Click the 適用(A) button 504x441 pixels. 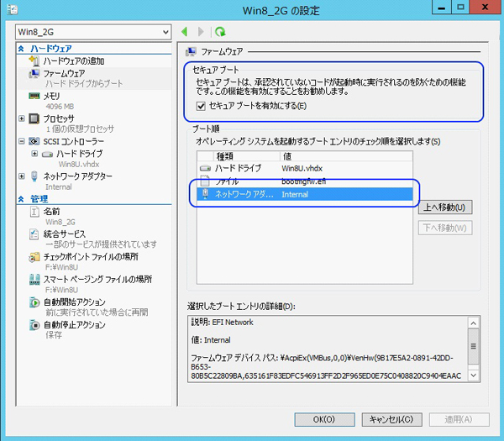[459, 419]
